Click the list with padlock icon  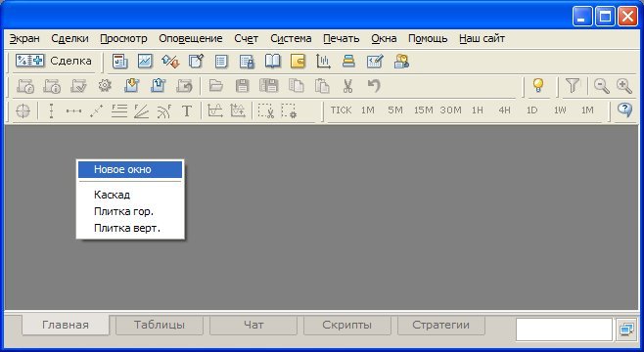click(247, 62)
